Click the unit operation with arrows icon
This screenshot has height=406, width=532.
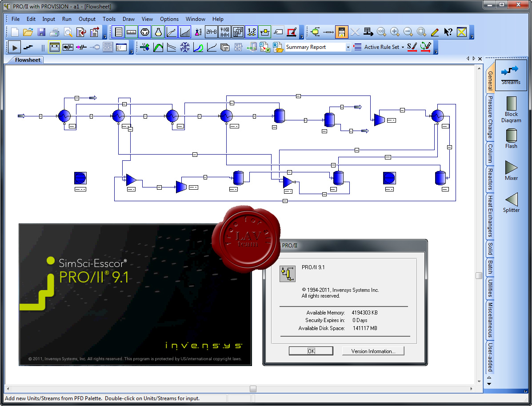pyautogui.click(x=315, y=32)
